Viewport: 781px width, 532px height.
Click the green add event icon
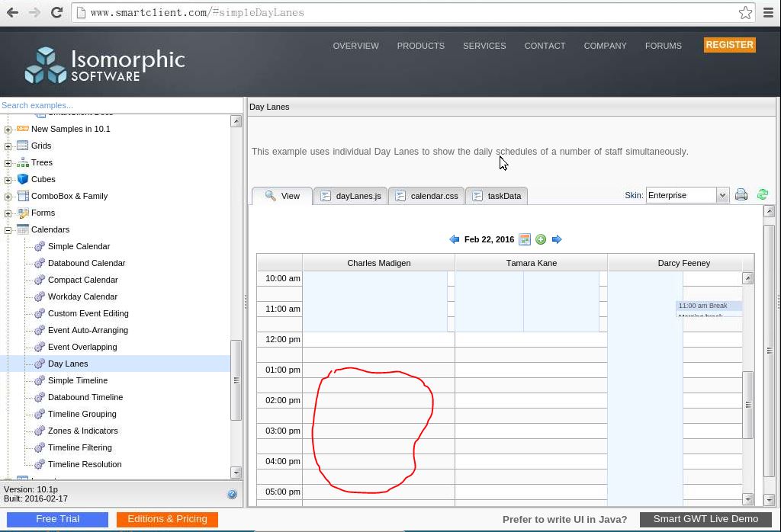click(x=541, y=239)
